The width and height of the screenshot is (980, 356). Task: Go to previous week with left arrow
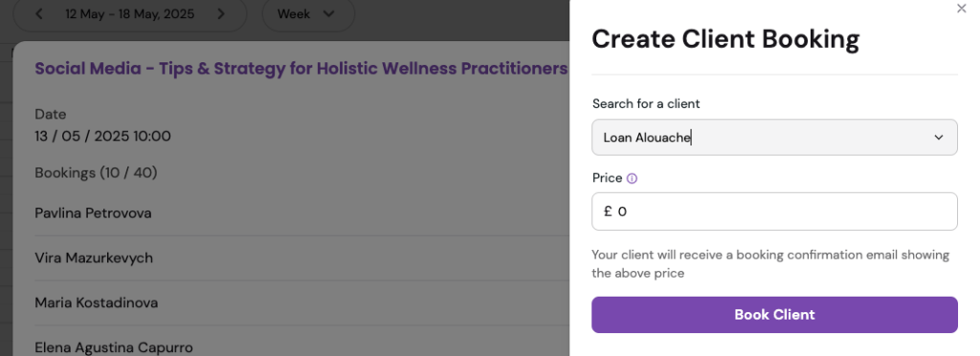(38, 13)
